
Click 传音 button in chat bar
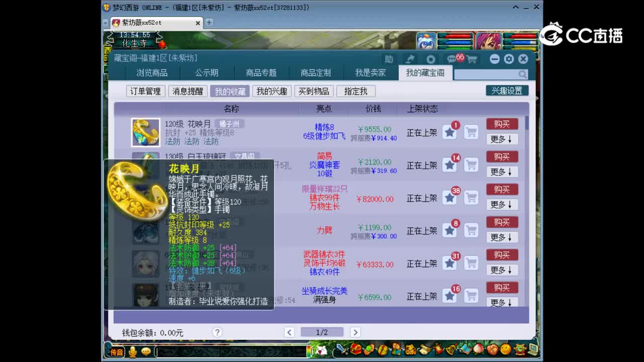tap(117, 352)
